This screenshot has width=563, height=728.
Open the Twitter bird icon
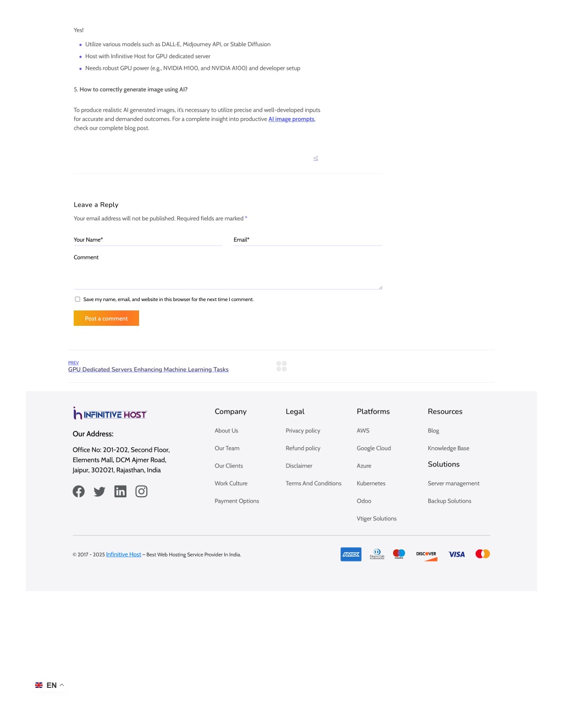(x=100, y=491)
